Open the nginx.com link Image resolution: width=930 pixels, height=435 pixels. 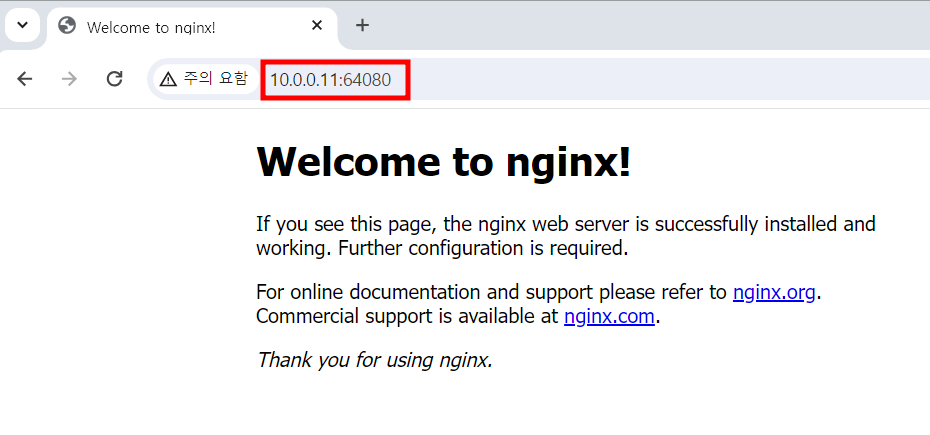609,316
